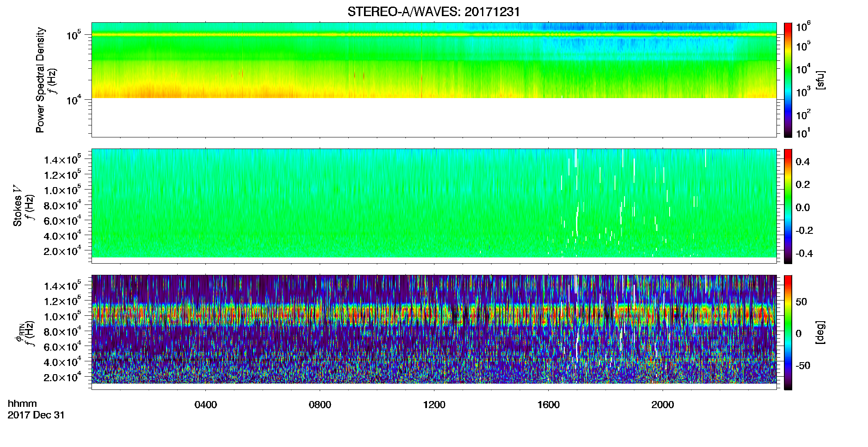Screen dimensions: 868x447
Task: Click the deg color bar of bottom panel
Action: (x=788, y=332)
